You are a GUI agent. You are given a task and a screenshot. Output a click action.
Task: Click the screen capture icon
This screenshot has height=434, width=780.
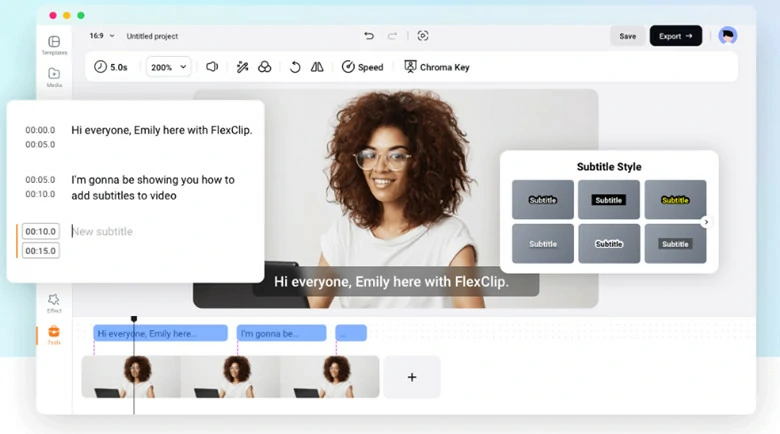point(423,36)
